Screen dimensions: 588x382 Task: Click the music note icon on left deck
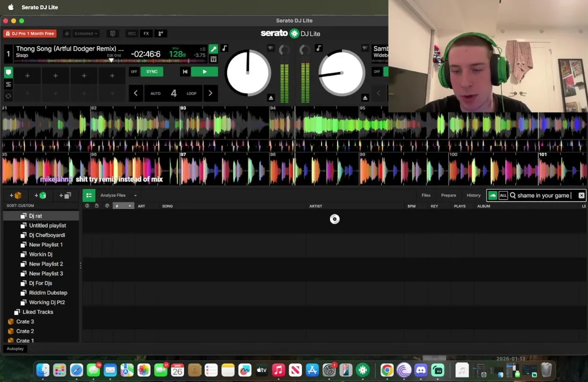point(224,48)
